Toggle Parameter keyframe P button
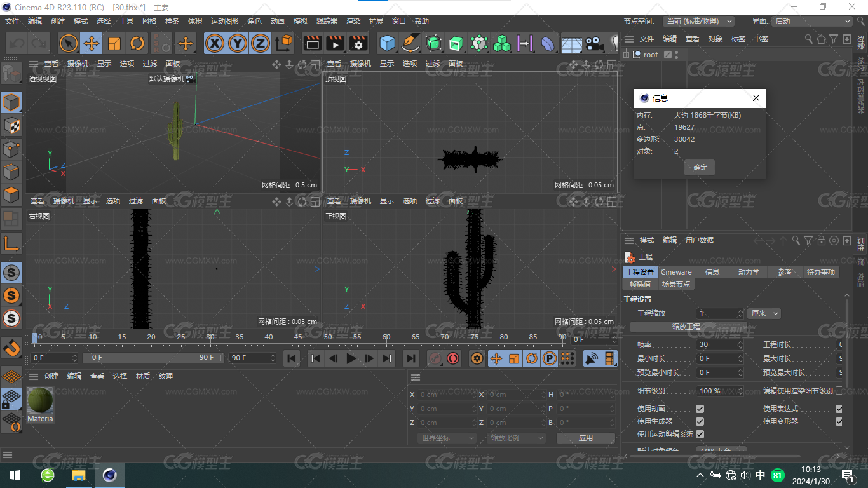 [550, 358]
